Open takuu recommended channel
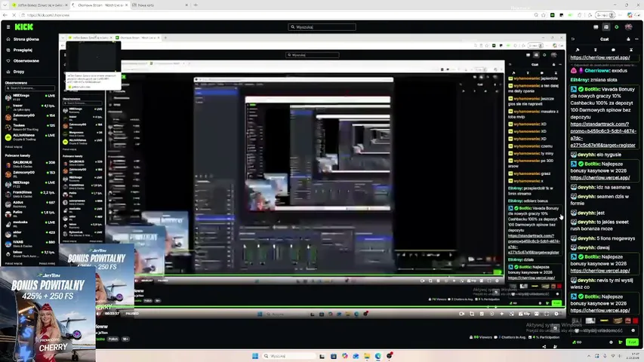644x362 pixels. tap(29, 253)
